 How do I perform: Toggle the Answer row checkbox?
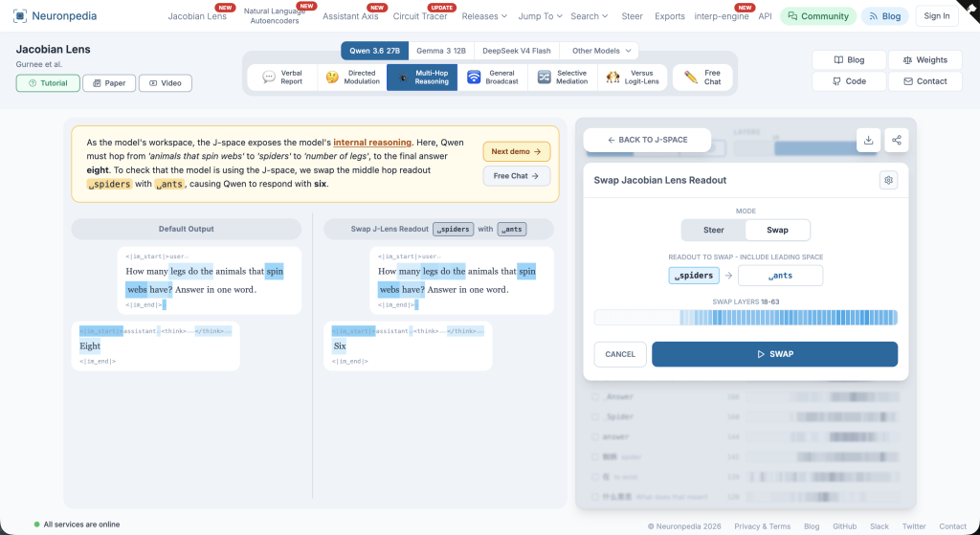[595, 397]
